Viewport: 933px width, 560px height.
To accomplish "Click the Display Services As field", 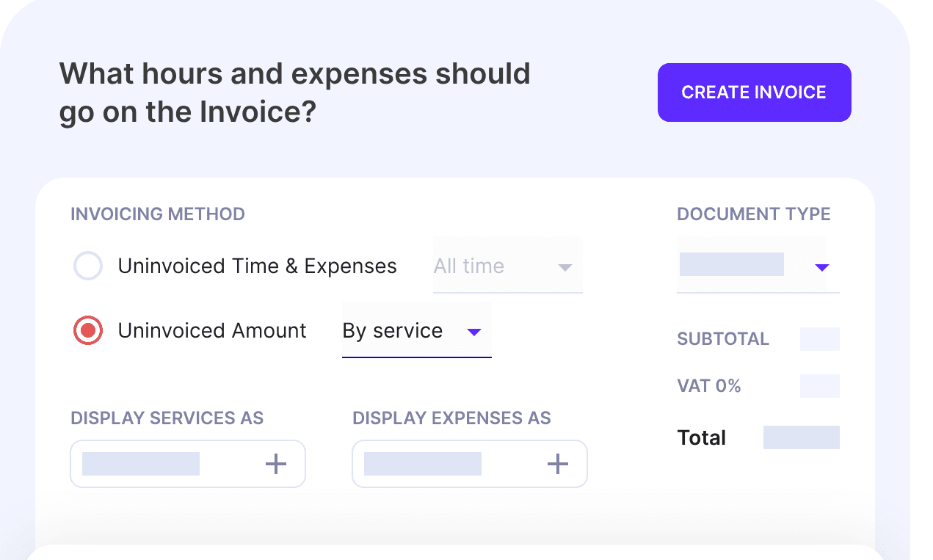I will tap(188, 464).
